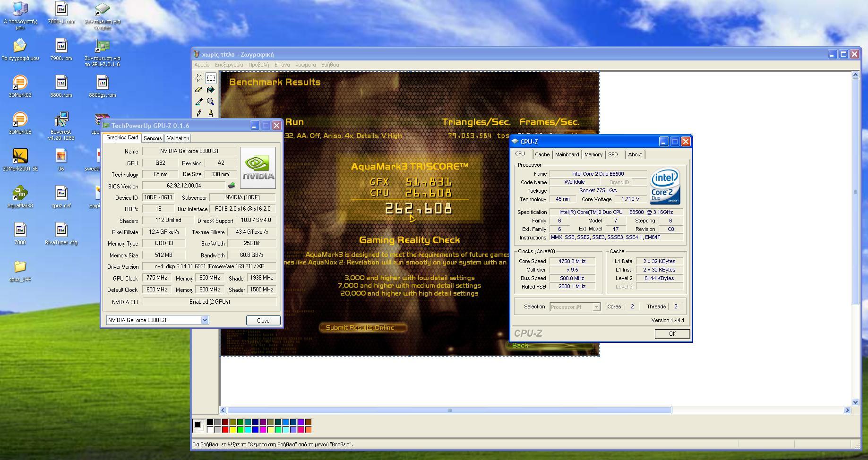Viewport: 868px width, 460px height.
Task: Switch to the About tab in CPU-Z
Action: tap(635, 154)
